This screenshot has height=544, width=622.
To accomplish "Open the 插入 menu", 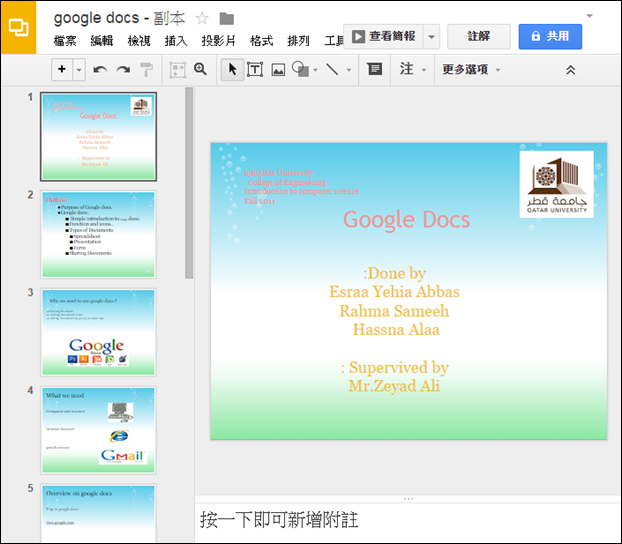I will tap(176, 40).
